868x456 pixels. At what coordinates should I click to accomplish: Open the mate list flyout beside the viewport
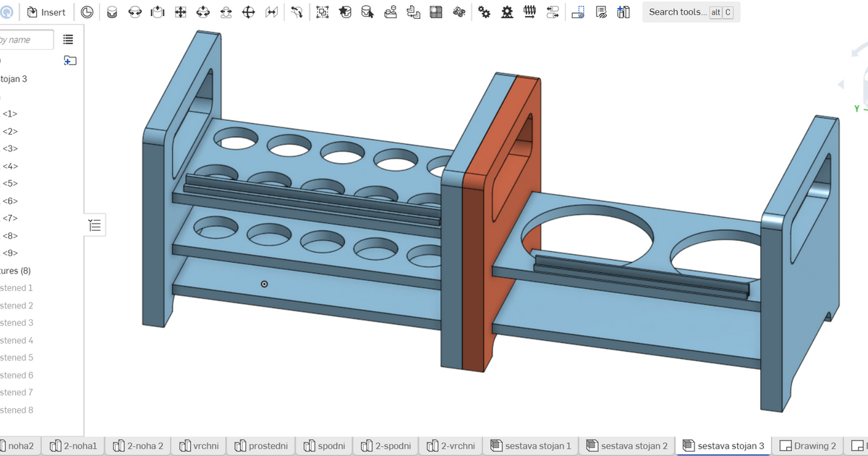point(95,225)
